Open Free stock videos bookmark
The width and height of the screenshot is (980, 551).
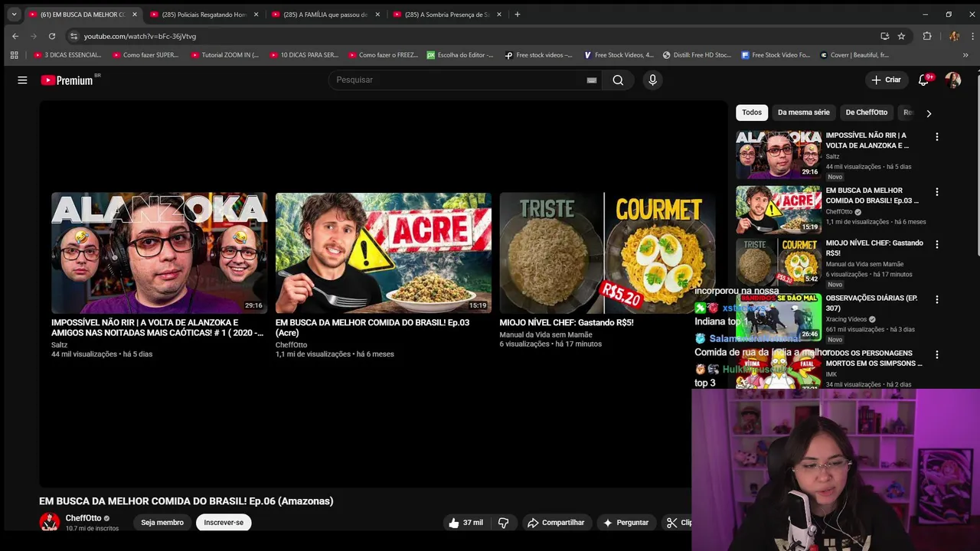point(539,55)
